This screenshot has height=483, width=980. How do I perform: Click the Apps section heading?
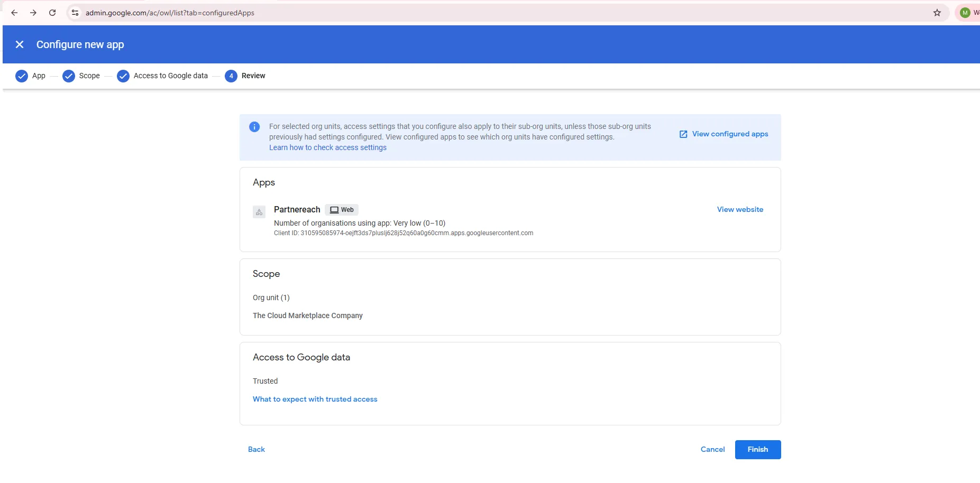pyautogui.click(x=264, y=182)
